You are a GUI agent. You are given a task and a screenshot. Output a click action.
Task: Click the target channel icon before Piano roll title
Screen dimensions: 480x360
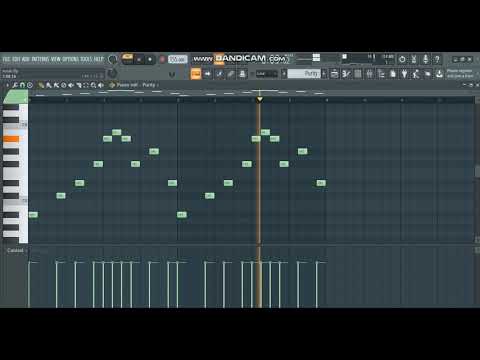tap(112, 85)
